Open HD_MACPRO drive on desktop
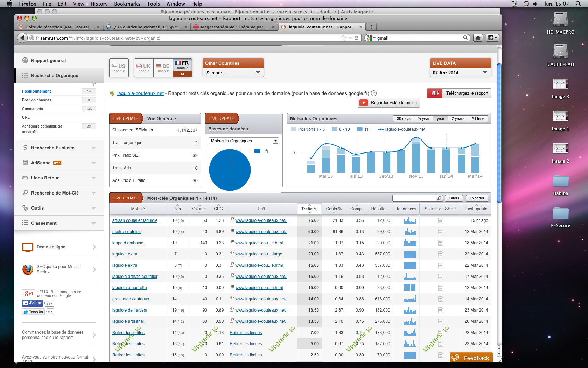 (560, 23)
